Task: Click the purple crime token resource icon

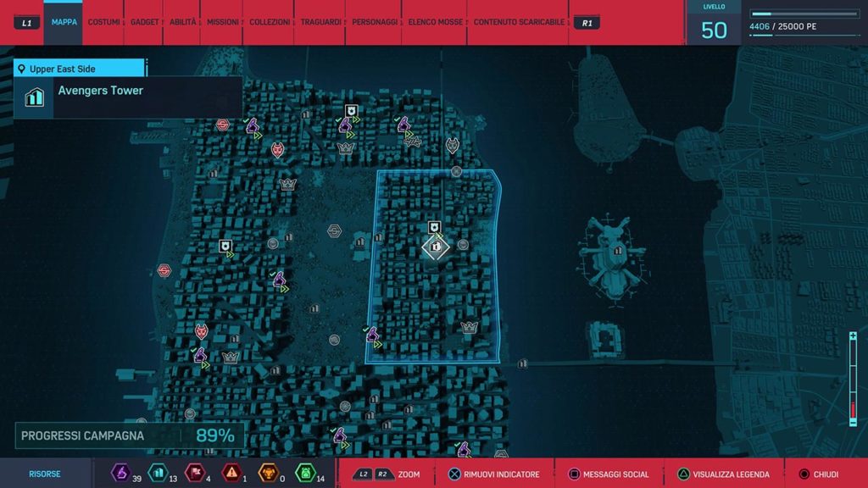Action: 121,474
